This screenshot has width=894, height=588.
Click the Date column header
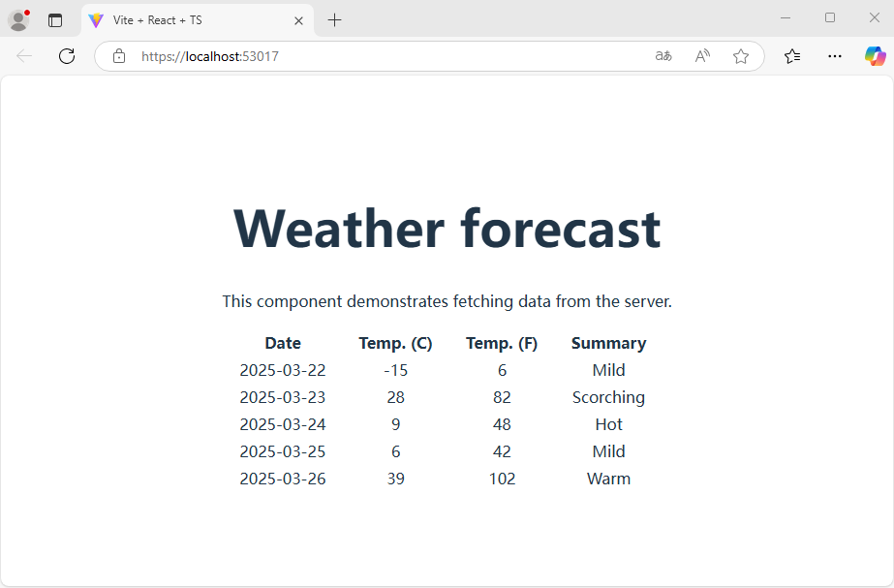(x=283, y=343)
